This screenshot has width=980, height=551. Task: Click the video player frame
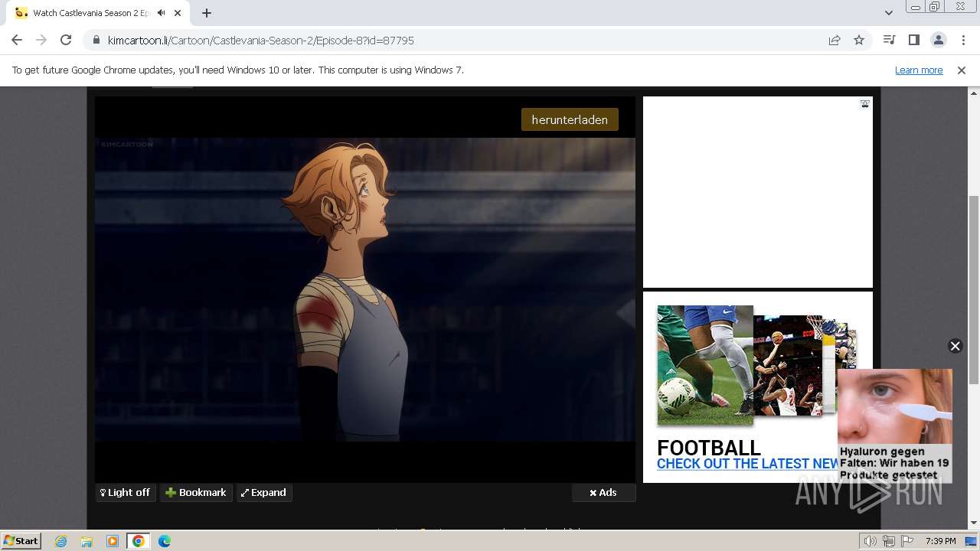[x=365, y=289]
